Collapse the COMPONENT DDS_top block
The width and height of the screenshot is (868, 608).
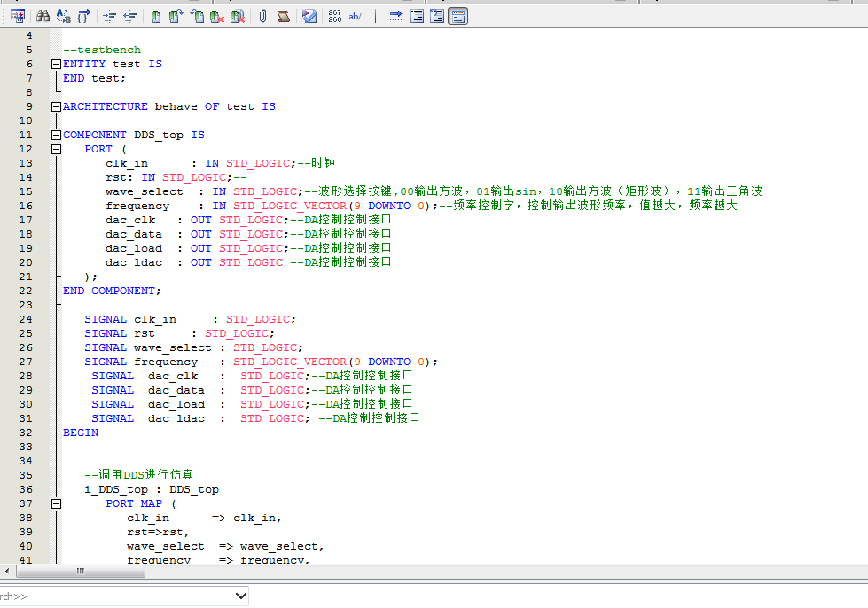coord(57,135)
